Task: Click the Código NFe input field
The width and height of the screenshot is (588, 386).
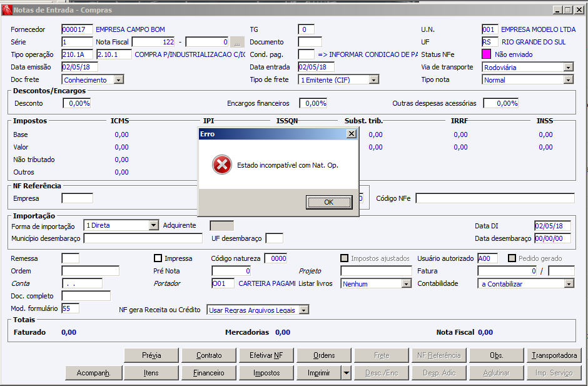Action: [495, 198]
